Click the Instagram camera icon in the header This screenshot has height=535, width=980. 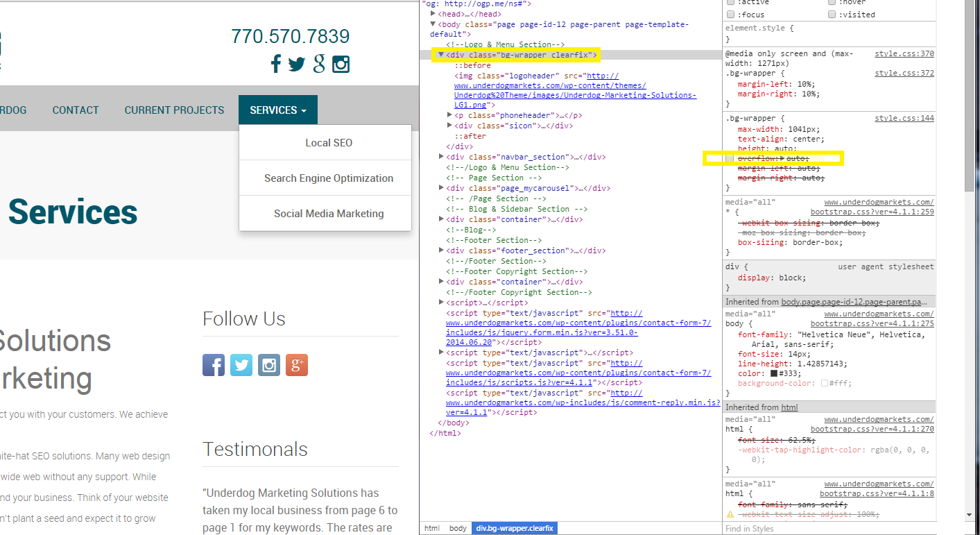tap(341, 65)
